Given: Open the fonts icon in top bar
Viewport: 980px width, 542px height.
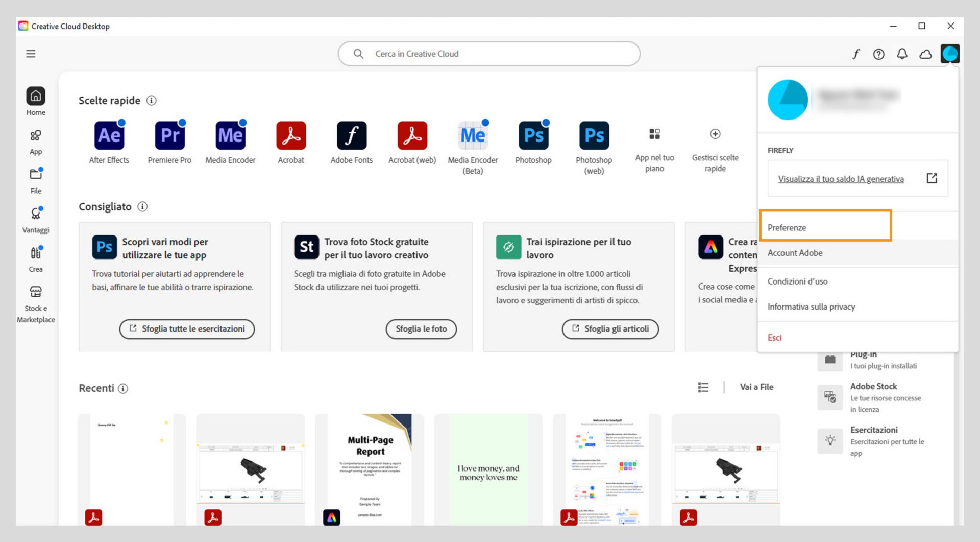Looking at the screenshot, I should click(x=856, y=54).
